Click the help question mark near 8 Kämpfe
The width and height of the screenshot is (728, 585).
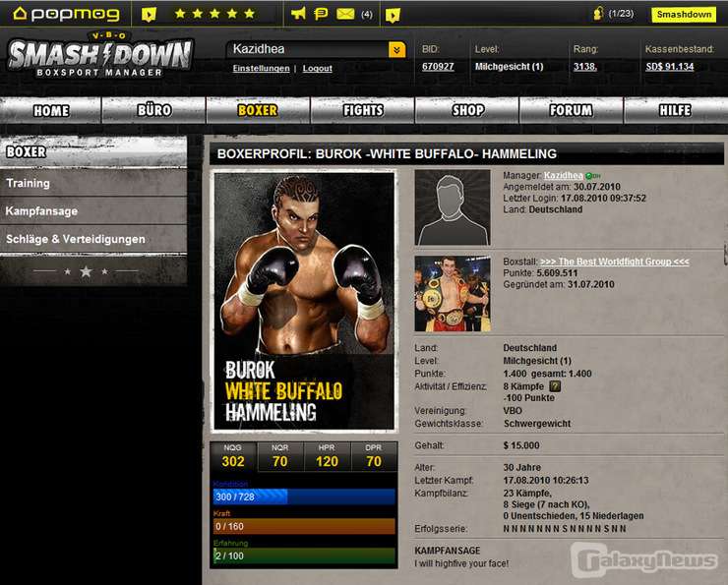(x=555, y=386)
